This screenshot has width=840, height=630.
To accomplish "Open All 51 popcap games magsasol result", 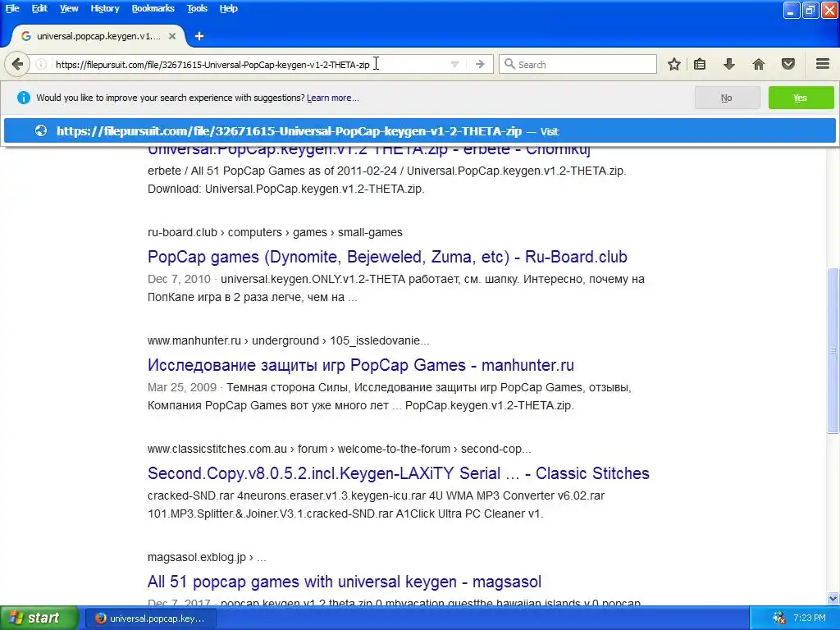I will coord(344,582).
